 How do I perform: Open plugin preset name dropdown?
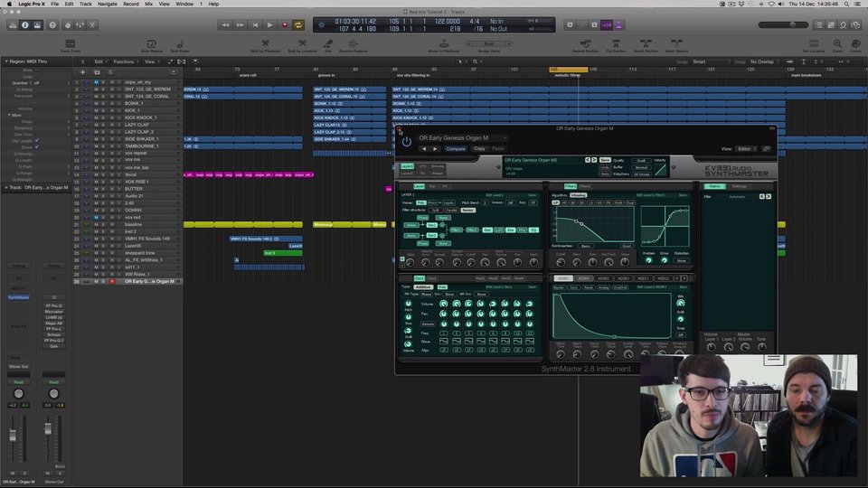click(x=462, y=137)
